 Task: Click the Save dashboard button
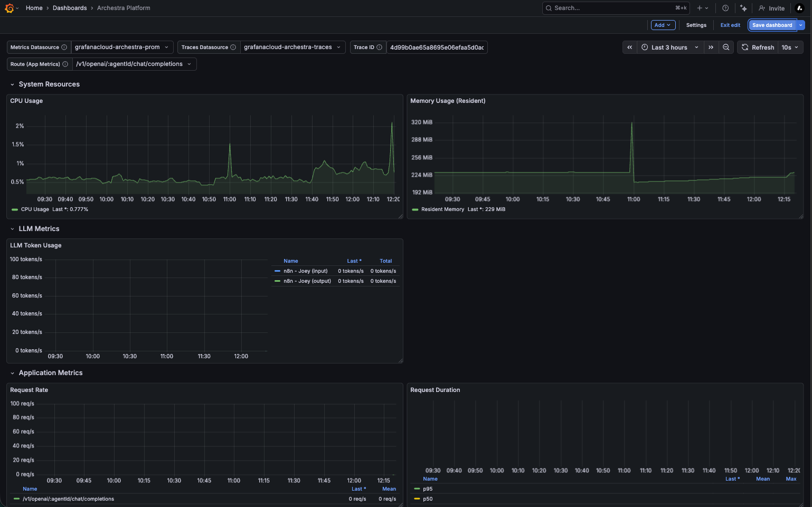[x=772, y=25]
